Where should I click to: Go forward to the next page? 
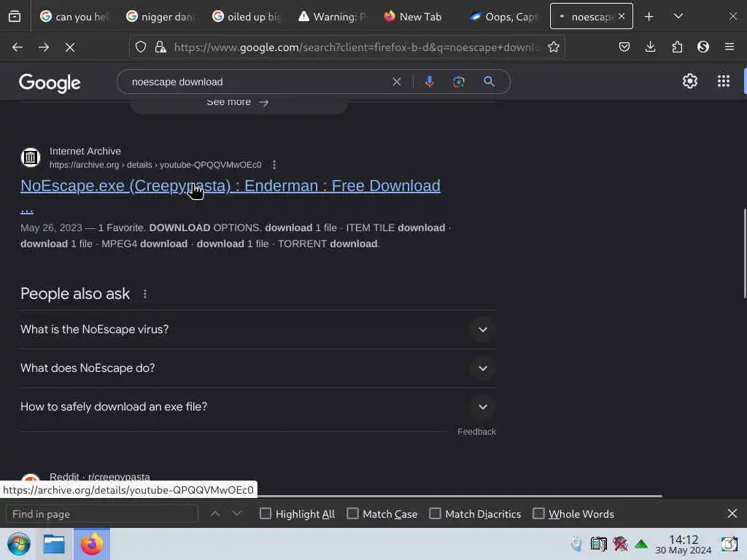43,47
